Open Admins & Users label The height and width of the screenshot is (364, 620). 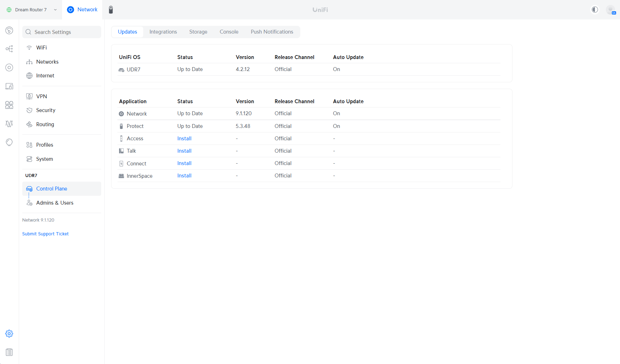pos(55,203)
